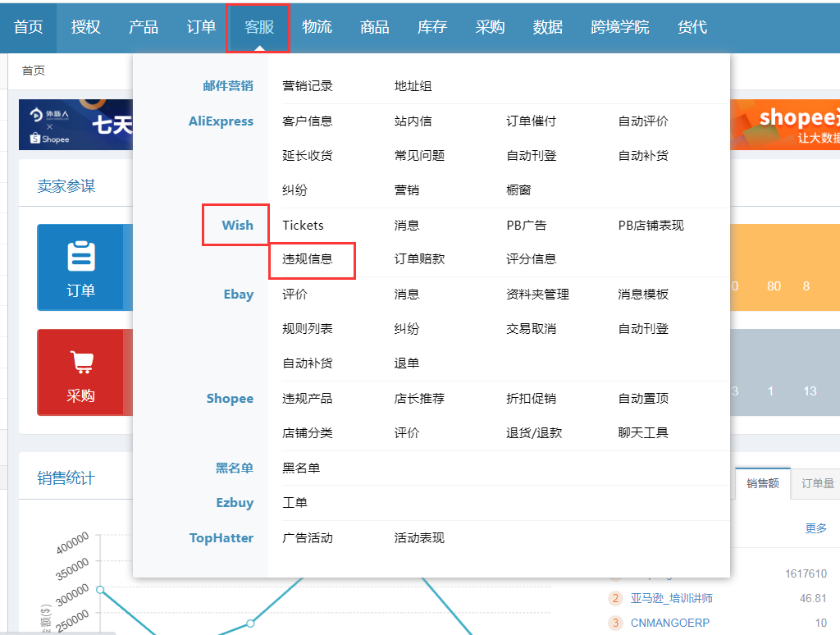Screen dimensions: 840x635
Task: Open Ebay 退单
Action: pos(407,363)
